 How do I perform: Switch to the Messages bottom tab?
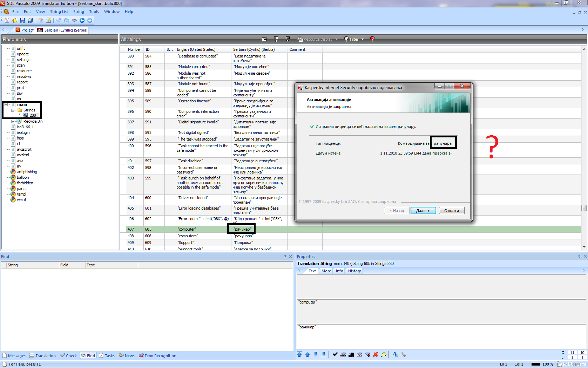pyautogui.click(x=14, y=356)
